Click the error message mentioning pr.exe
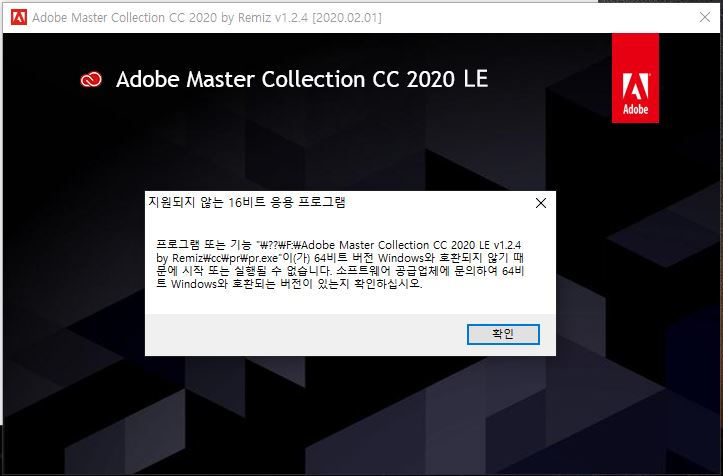 coord(340,264)
